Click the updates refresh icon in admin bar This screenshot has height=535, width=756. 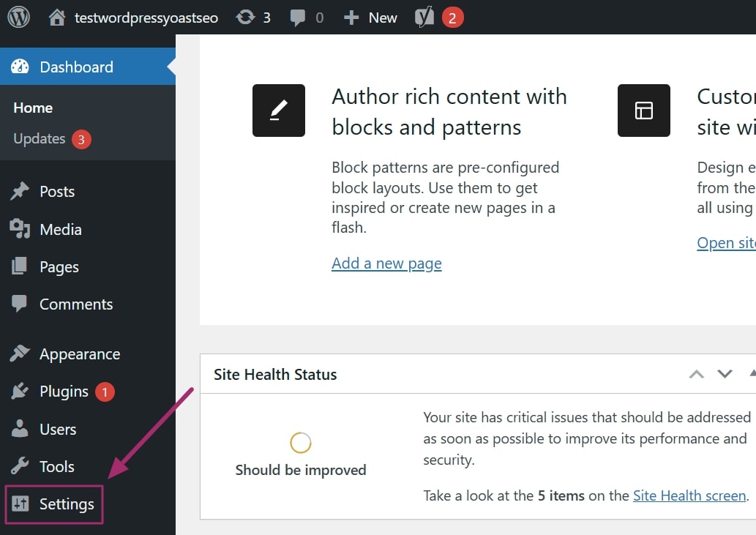245,18
